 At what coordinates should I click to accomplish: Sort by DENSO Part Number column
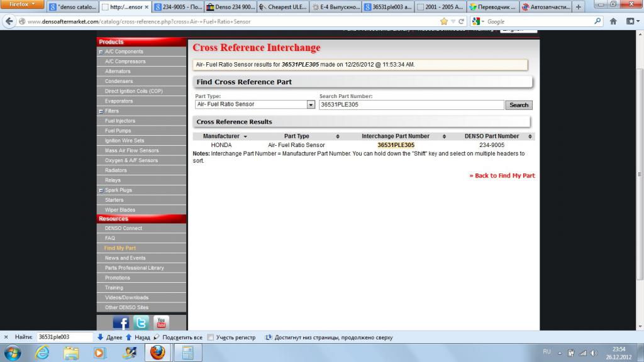492,136
